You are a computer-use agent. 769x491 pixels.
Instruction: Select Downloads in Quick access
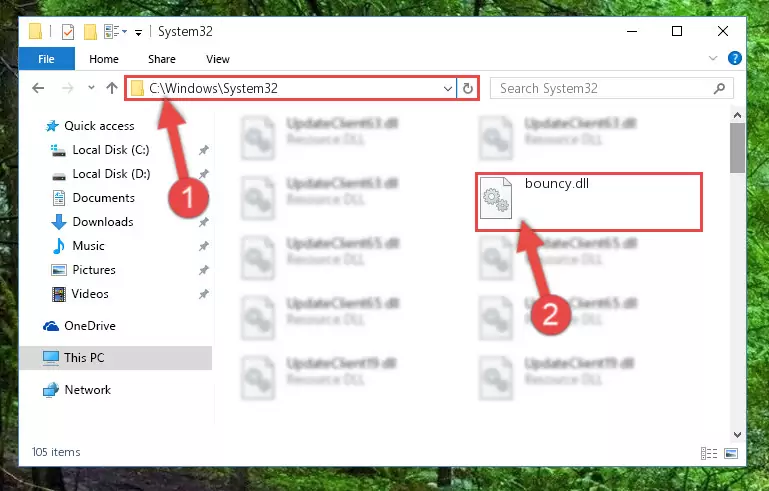(103, 222)
